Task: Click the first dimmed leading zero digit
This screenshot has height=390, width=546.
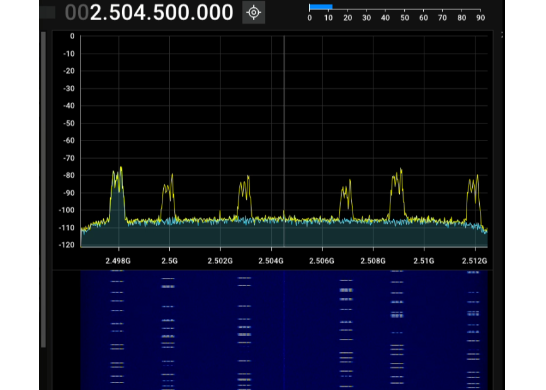Action: tap(71, 13)
